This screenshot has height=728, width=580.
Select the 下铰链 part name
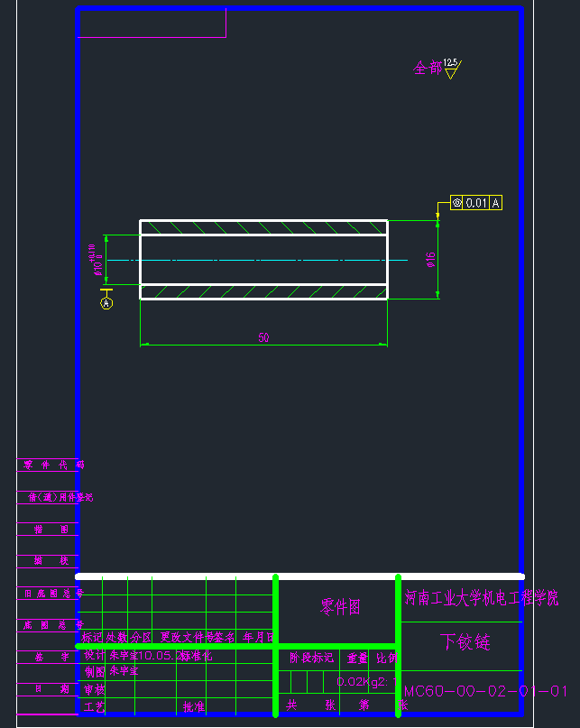coord(465,642)
